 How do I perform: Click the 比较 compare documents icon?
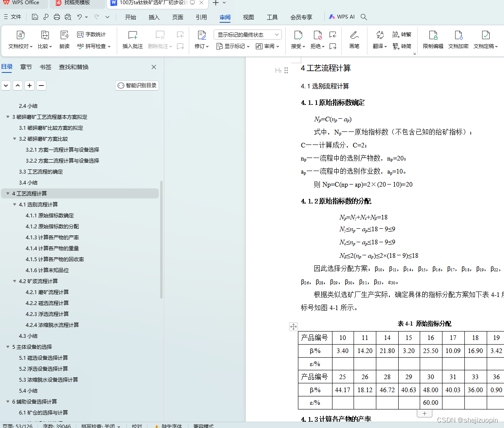(45, 40)
